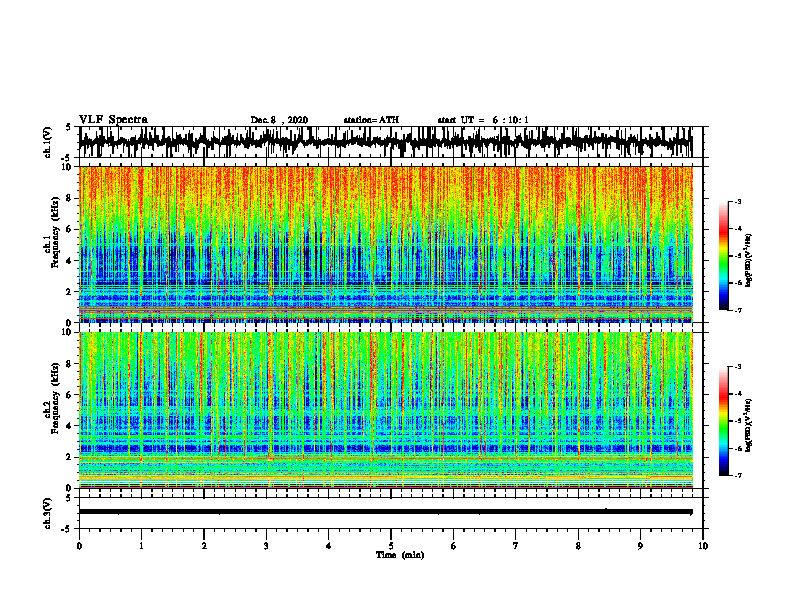792x612 pixels.
Task: Click the date text "Dec. 8, 2020"
Action: click(x=279, y=120)
